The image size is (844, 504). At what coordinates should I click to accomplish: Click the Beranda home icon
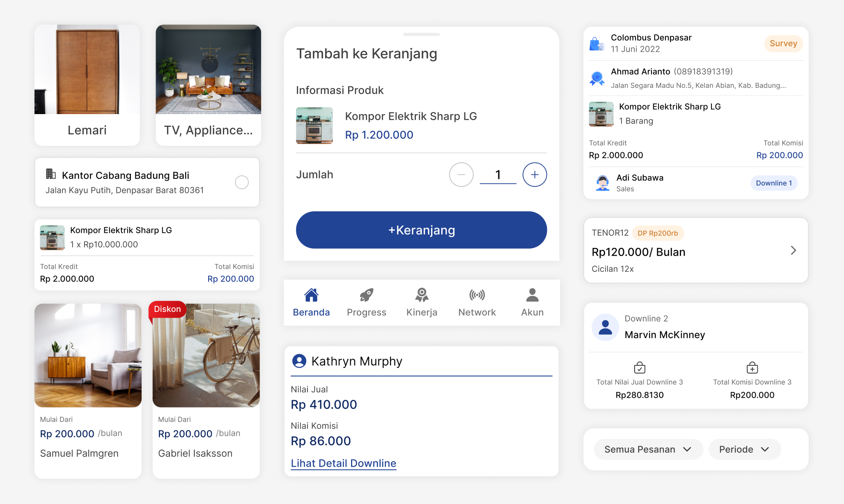pos(311,295)
